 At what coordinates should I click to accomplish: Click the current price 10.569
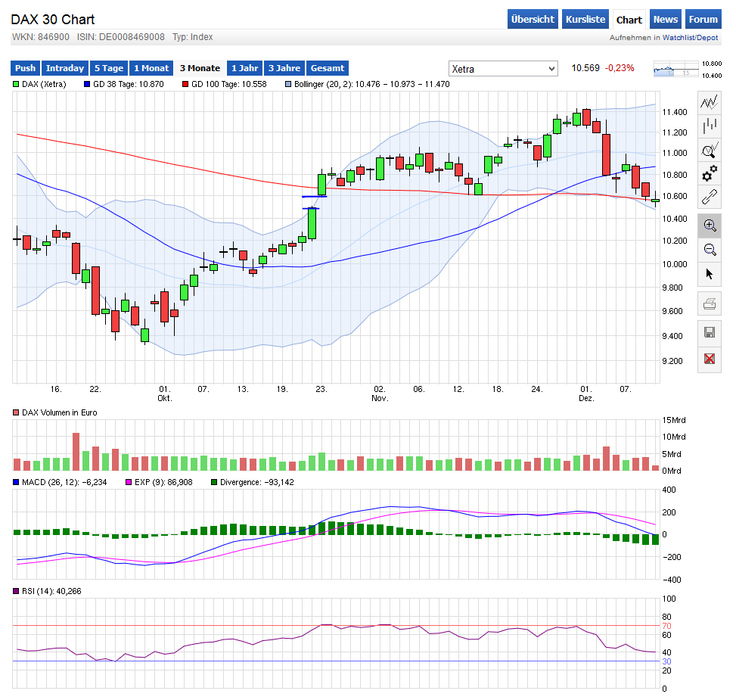click(585, 68)
